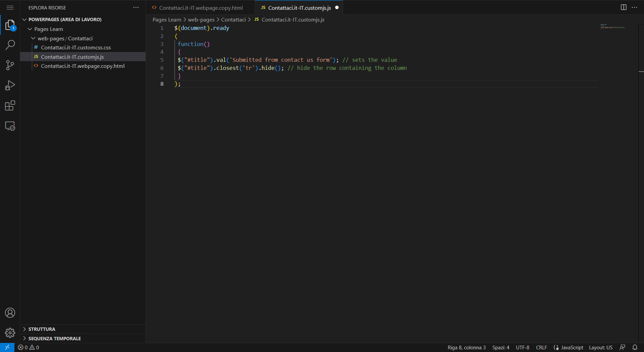The width and height of the screenshot is (644, 352).
Task: Click the errors and warnings counter
Action: [29, 347]
